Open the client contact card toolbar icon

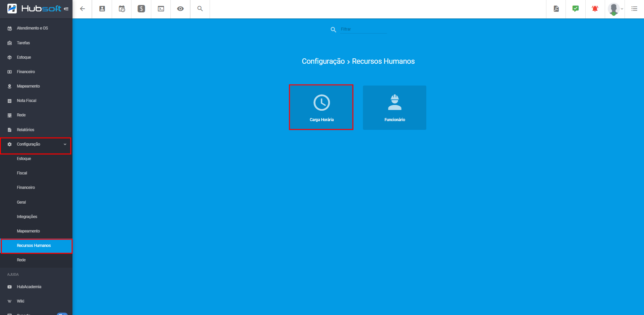pyautogui.click(x=102, y=9)
